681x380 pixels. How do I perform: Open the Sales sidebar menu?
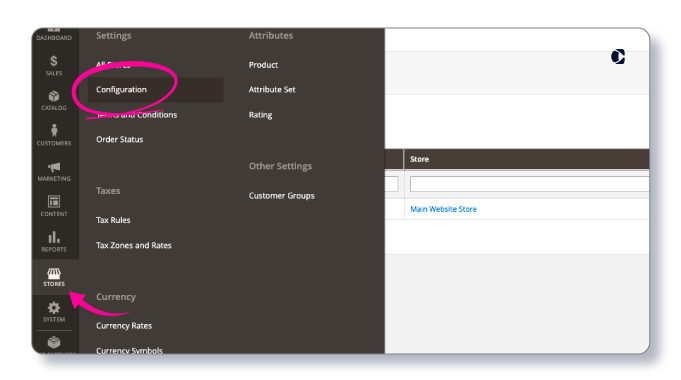point(54,66)
